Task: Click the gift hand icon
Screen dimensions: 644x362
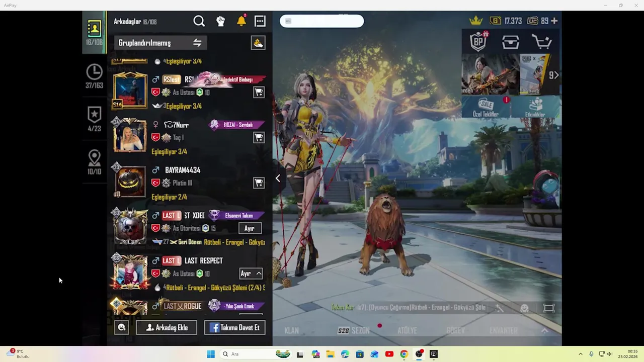Action: tap(258, 43)
